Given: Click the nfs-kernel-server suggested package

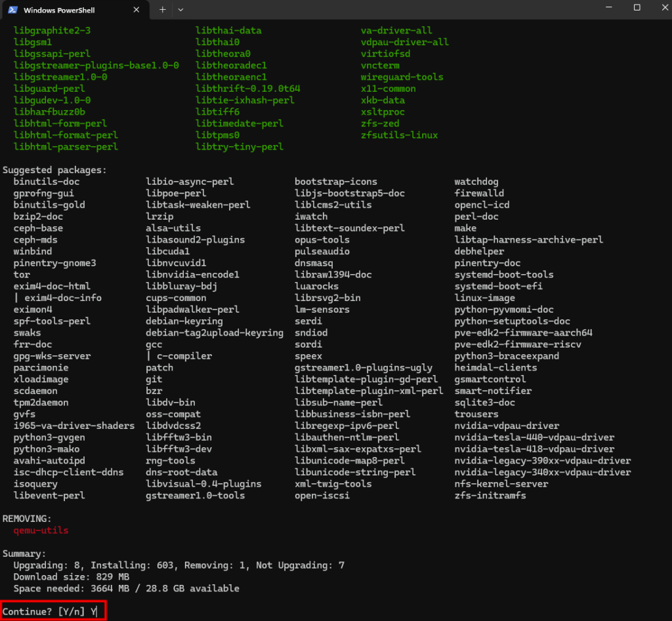Looking at the screenshot, I should pos(501,484).
